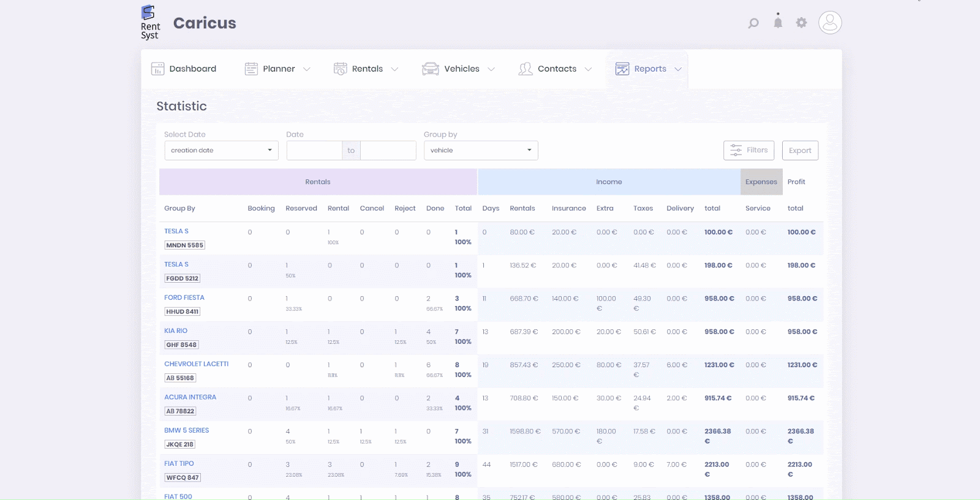Open the FORD FIESTA vehicle link
This screenshot has height=500, width=980.
pos(184,298)
